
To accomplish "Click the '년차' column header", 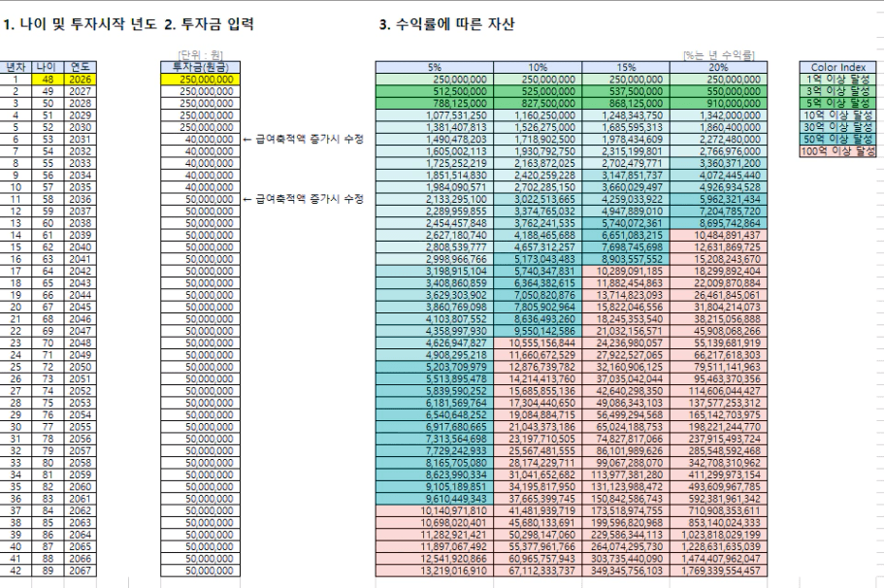I will 16,67.
